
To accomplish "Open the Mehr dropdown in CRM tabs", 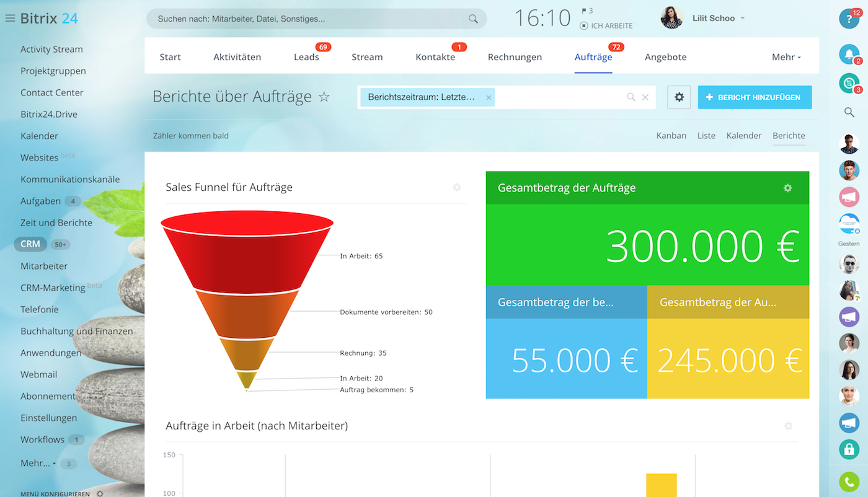I will tap(786, 57).
